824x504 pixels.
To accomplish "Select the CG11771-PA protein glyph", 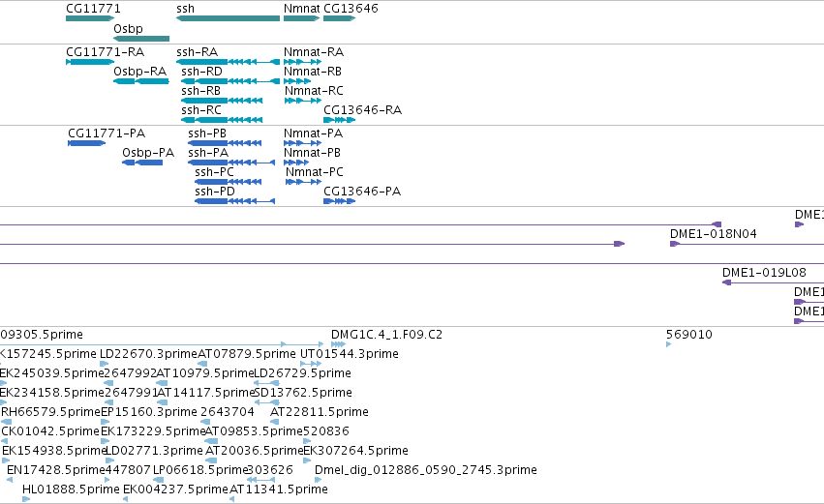I will [87, 143].
